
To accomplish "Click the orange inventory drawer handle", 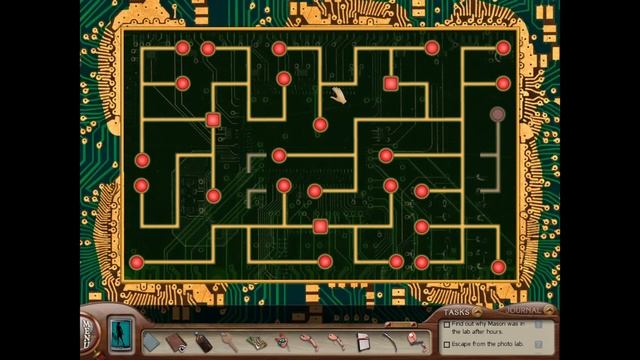I will pyautogui.click(x=400, y=324).
